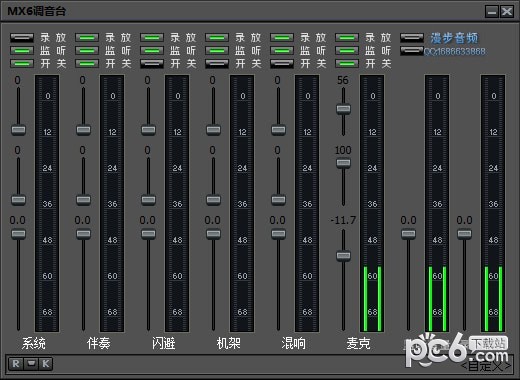
Task: Open the dropdown arrow between R and K
Action: 31,363
